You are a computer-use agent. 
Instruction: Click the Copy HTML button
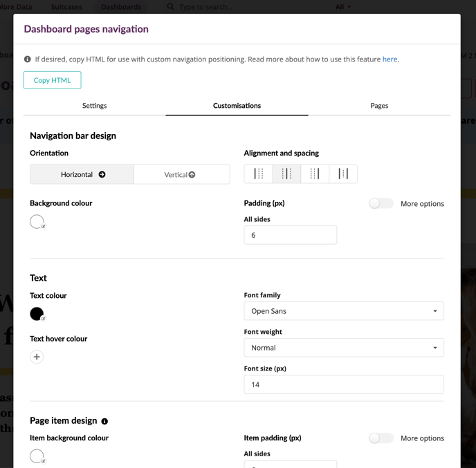pyautogui.click(x=52, y=80)
